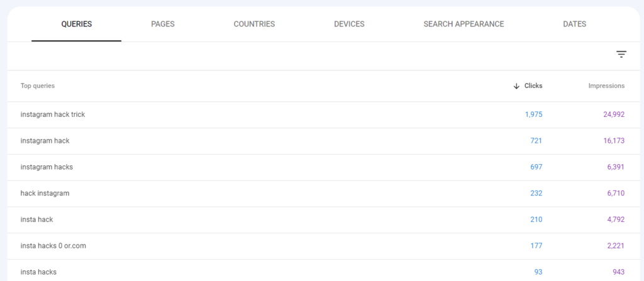Screen dimensions: 644x281
Task: Click the Clicks sort arrow icon
Action: [516, 86]
